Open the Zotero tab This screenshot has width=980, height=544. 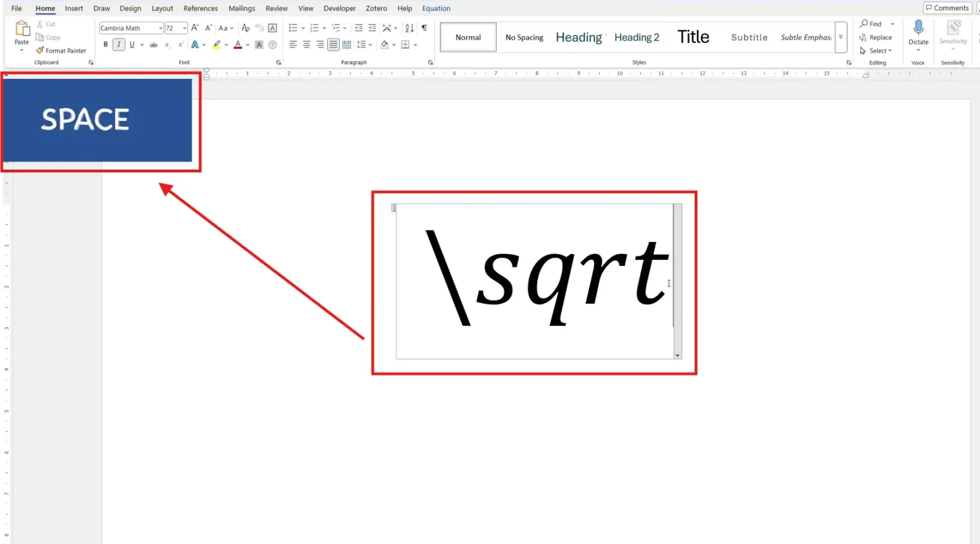[376, 9]
